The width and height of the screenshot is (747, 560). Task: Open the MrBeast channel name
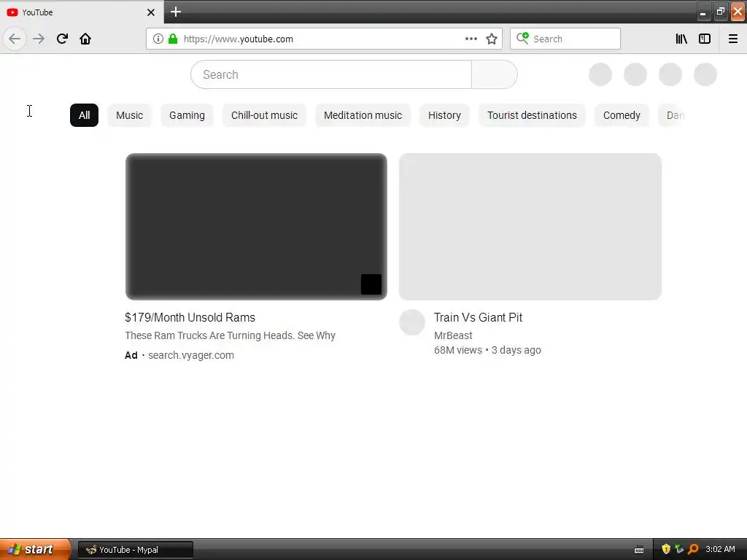coord(453,335)
